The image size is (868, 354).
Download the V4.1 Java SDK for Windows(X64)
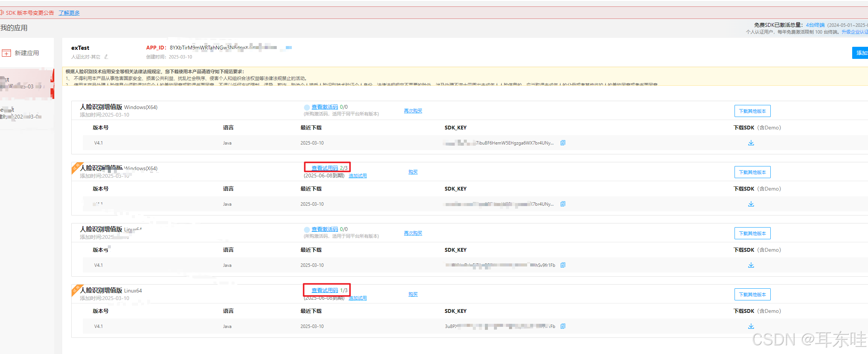751,143
